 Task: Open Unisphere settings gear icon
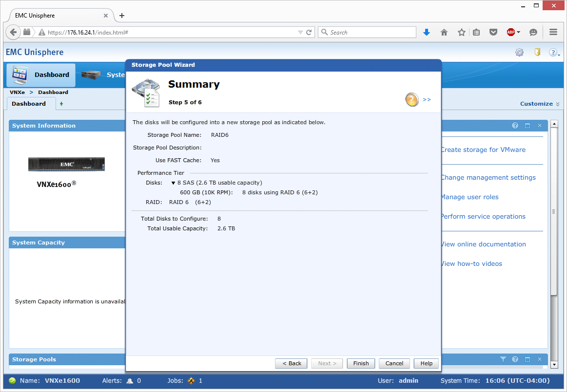pyautogui.click(x=519, y=53)
